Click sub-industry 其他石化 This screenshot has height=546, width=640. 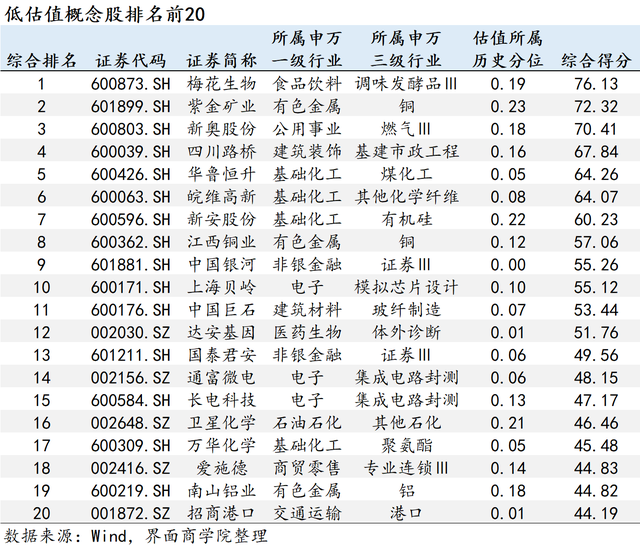(x=407, y=423)
